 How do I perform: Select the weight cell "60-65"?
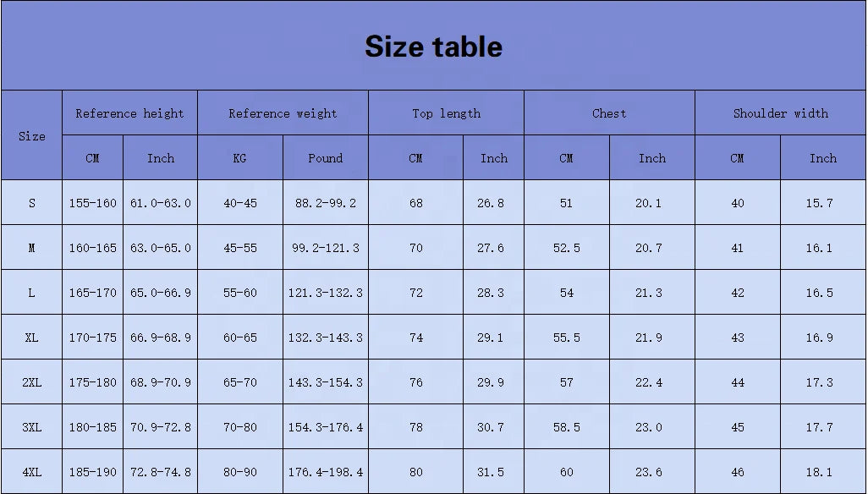tap(239, 338)
